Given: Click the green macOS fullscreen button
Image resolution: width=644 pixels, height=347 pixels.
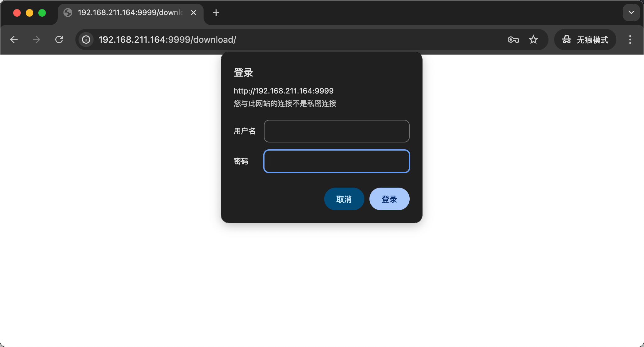Looking at the screenshot, I should (x=42, y=13).
